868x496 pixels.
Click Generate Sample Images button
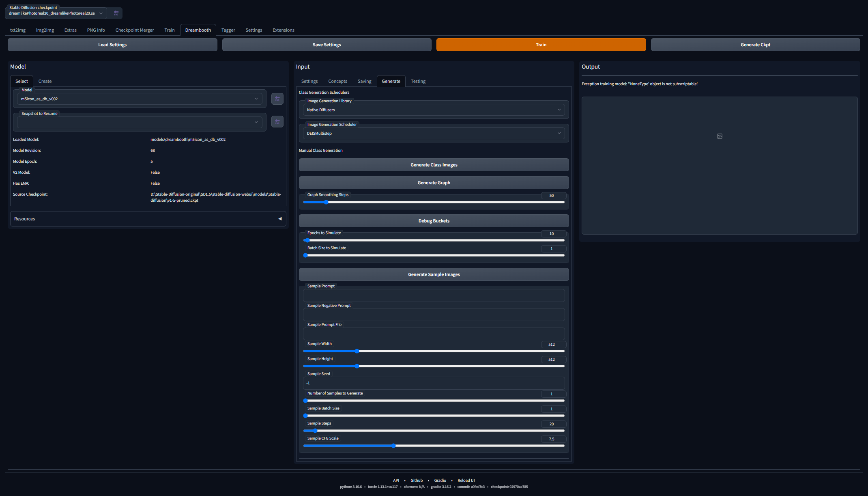click(434, 274)
